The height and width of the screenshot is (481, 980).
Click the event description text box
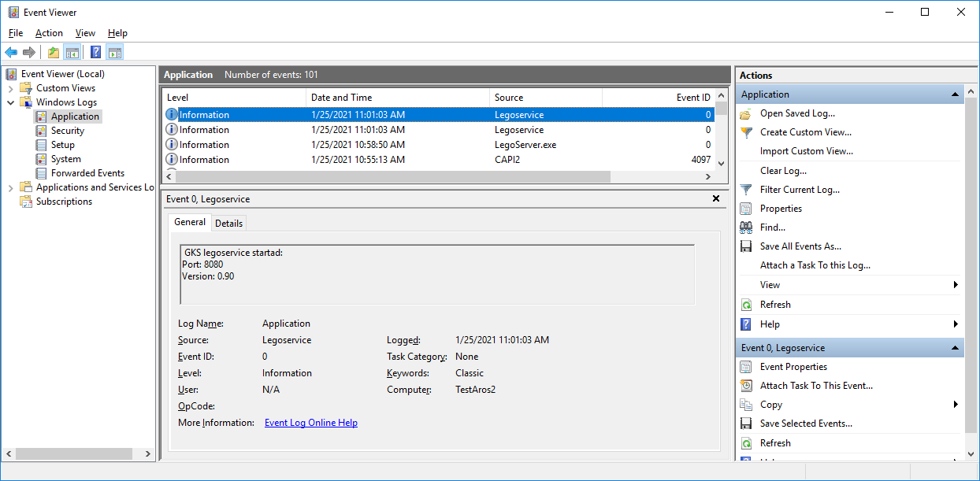437,274
